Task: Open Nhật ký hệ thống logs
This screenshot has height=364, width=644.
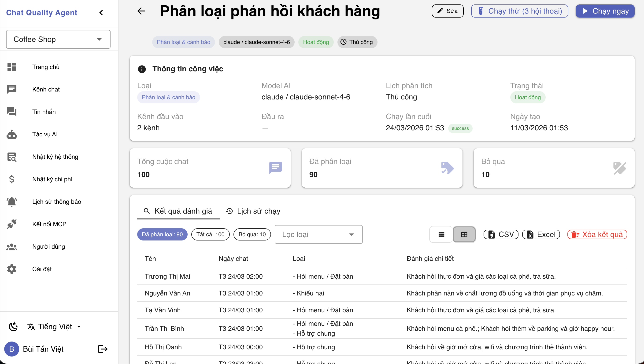Action: pos(55,157)
